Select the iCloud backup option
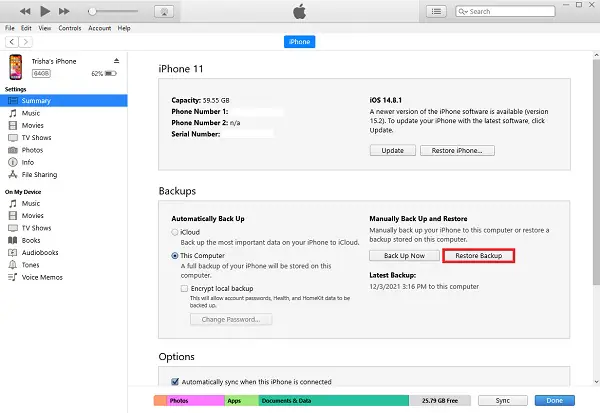The image size is (600, 413). [x=176, y=232]
